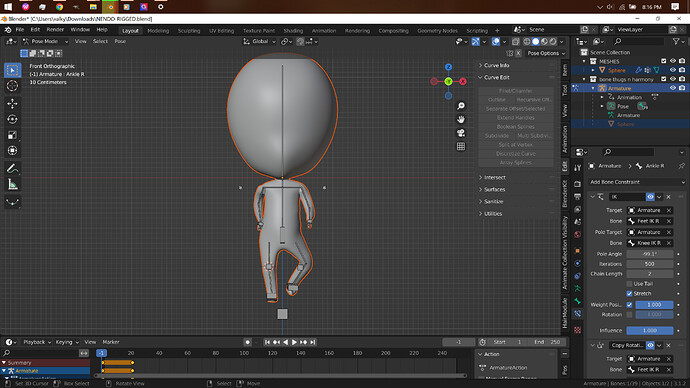Click the zoom view magnifier icon
The image size is (690, 388).
tap(461, 106)
